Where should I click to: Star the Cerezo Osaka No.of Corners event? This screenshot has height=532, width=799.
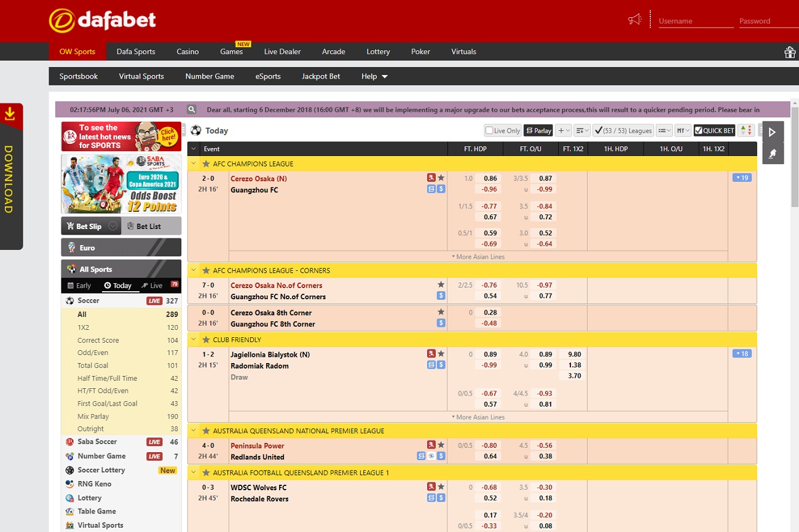coord(441,285)
